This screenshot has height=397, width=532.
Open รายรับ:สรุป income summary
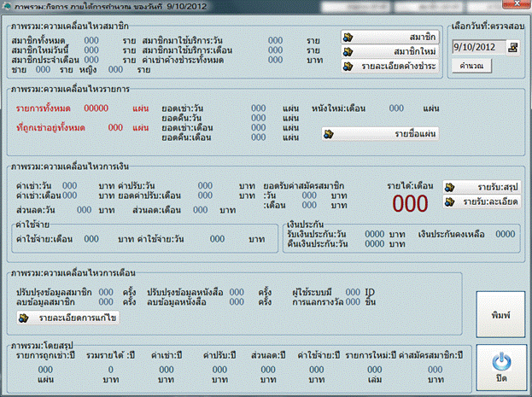pyautogui.click(x=482, y=187)
